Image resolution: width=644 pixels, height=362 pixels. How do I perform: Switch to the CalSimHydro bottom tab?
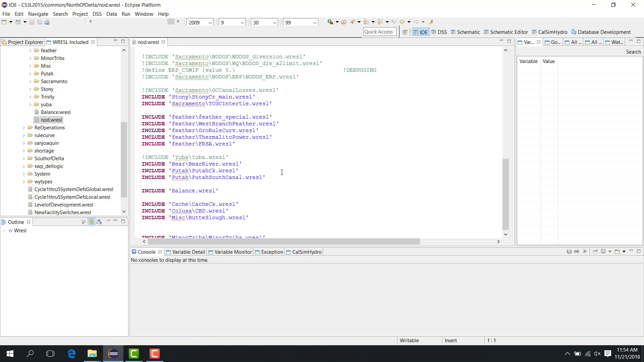click(x=304, y=252)
